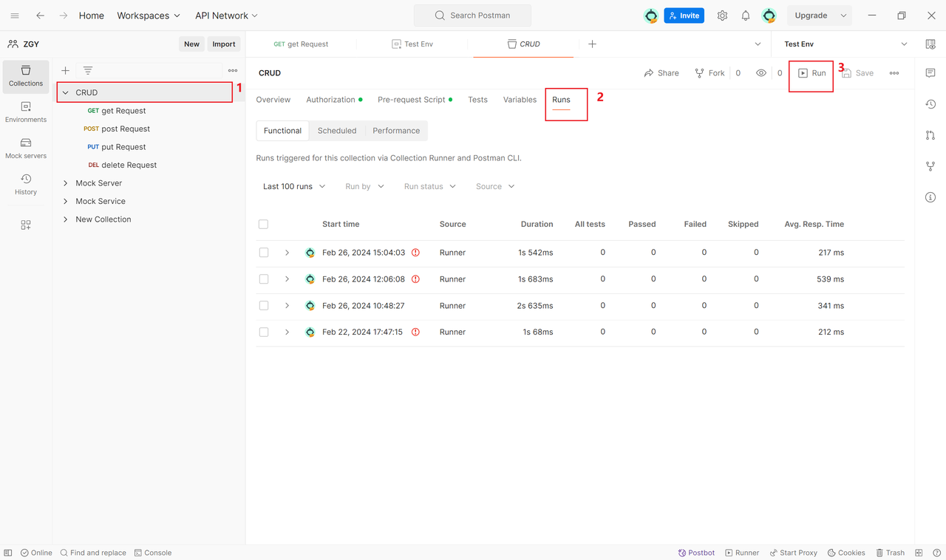Select the Performance runs tab

point(396,131)
